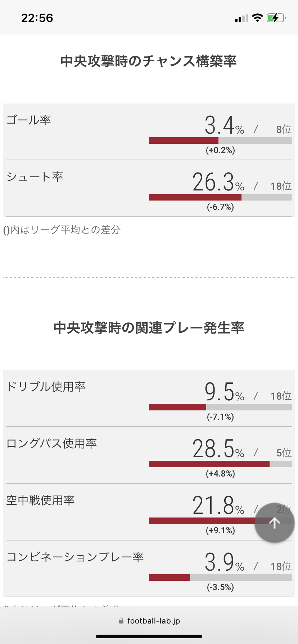The width and height of the screenshot is (298, 644).
Task: Tap the lock icon beside football-lab.jp
Action: [x=121, y=621]
